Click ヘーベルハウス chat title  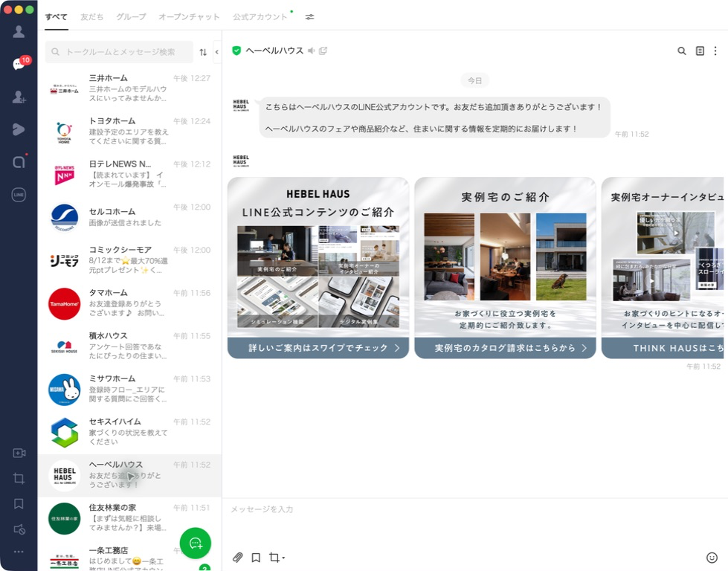tap(274, 51)
